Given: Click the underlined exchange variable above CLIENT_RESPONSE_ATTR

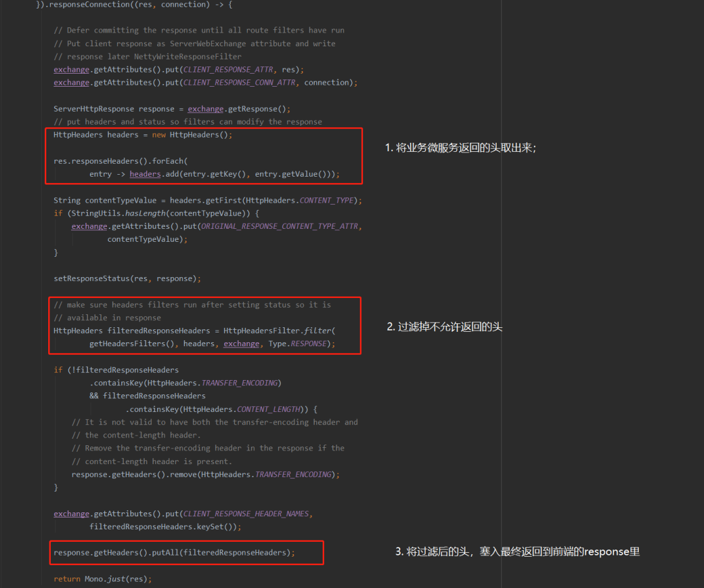Looking at the screenshot, I should click(x=71, y=69).
